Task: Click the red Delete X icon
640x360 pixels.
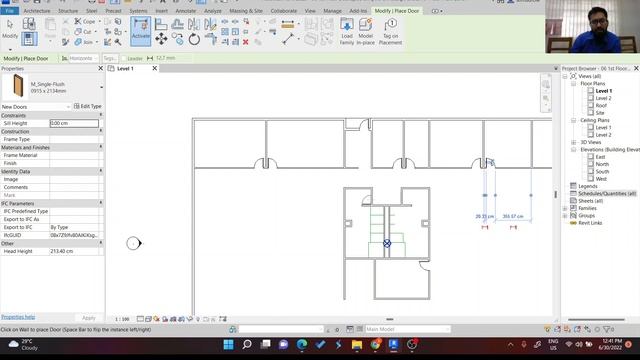Action: click(x=246, y=42)
